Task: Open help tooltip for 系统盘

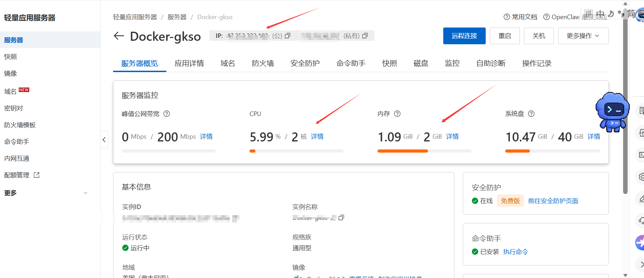Action: coord(531,114)
